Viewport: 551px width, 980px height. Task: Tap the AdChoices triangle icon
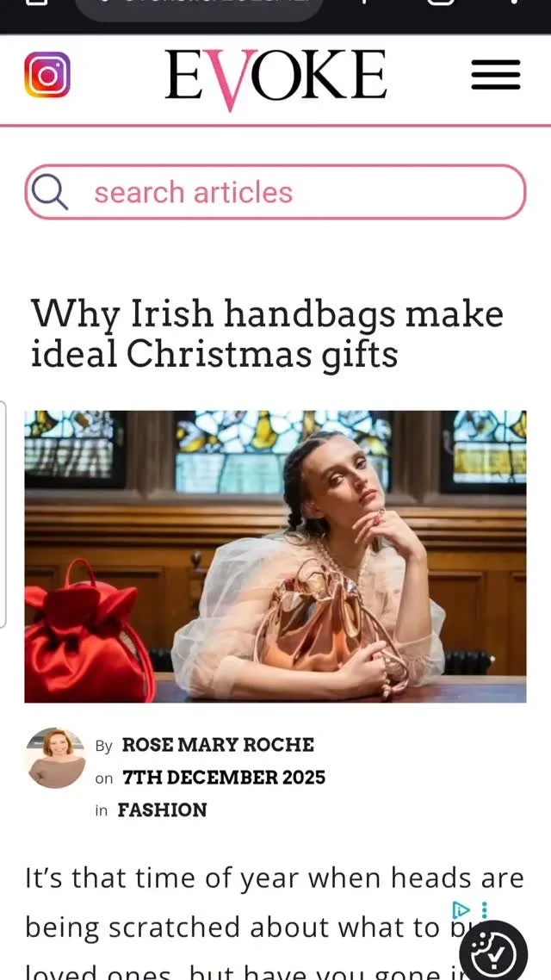click(x=461, y=909)
